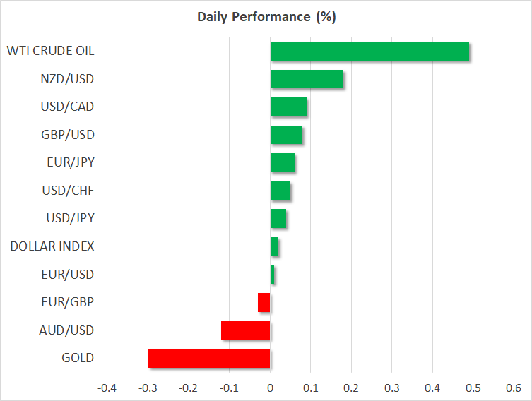Select the EUR/JPY bar
The width and height of the screenshot is (532, 401).
(283, 163)
